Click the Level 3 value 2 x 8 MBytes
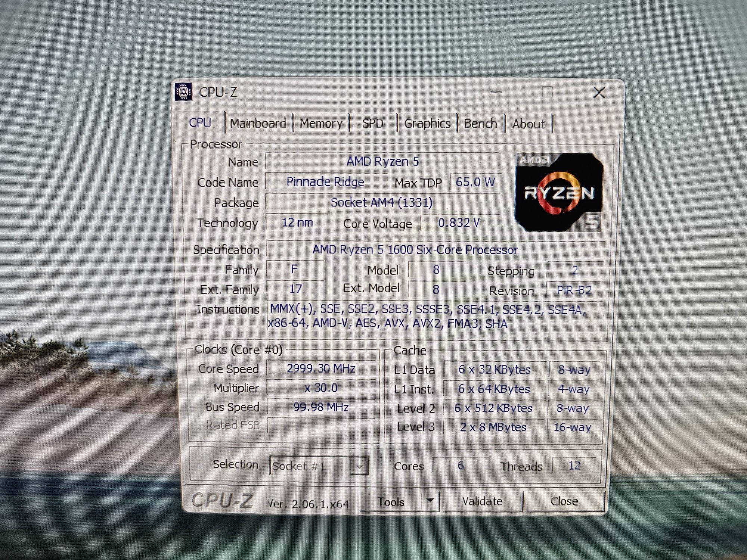747x560 pixels. click(x=493, y=427)
